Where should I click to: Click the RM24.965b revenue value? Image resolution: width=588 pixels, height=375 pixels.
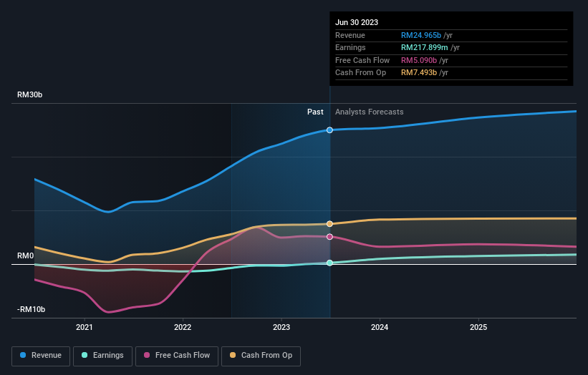pos(421,35)
